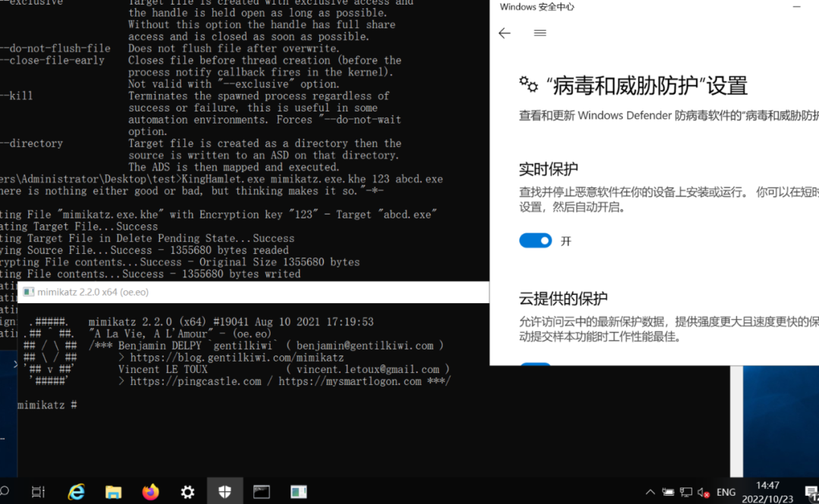The height and width of the screenshot is (504, 819).
Task: Click the --do-not-flush-file option text
Action: [55, 49]
